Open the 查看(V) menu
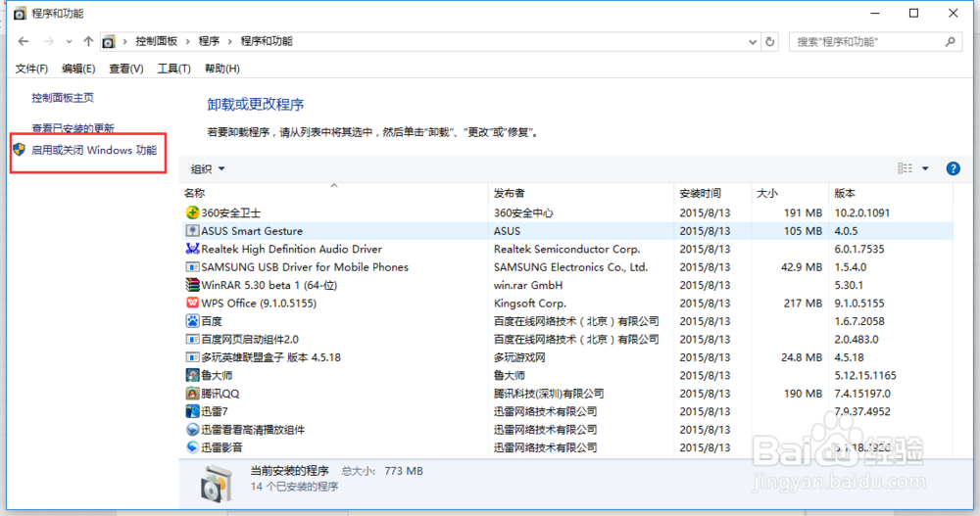980x516 pixels. point(125,69)
